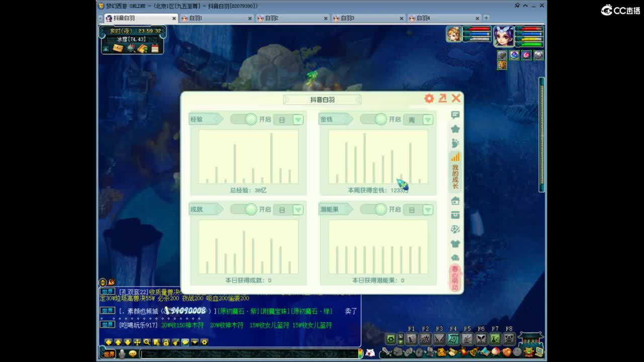Image resolution: width=644 pixels, height=362 pixels.
Task: Toggle the 潜能果 chart switch
Action: coord(374,209)
